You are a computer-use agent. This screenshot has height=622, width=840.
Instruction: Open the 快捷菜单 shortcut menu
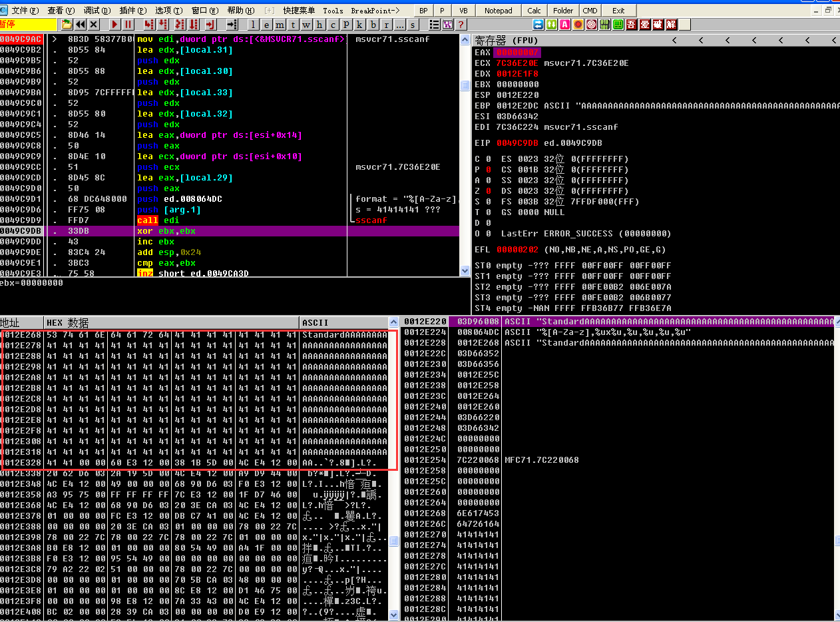298,11
